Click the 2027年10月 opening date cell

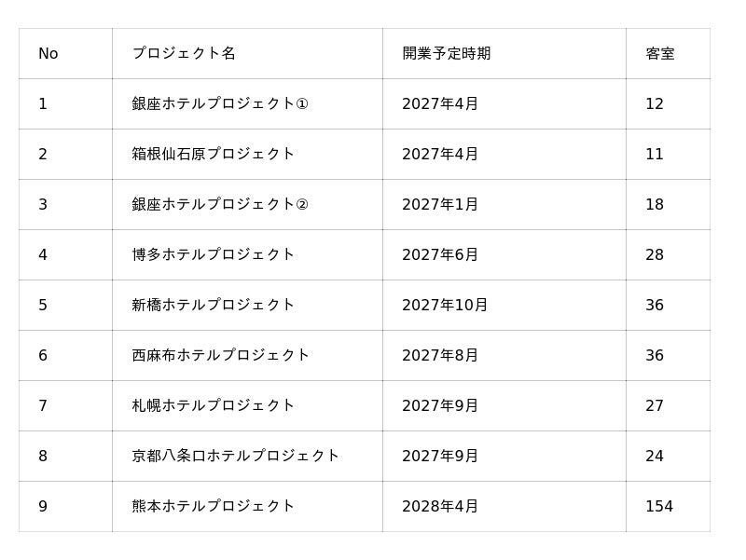click(x=504, y=306)
